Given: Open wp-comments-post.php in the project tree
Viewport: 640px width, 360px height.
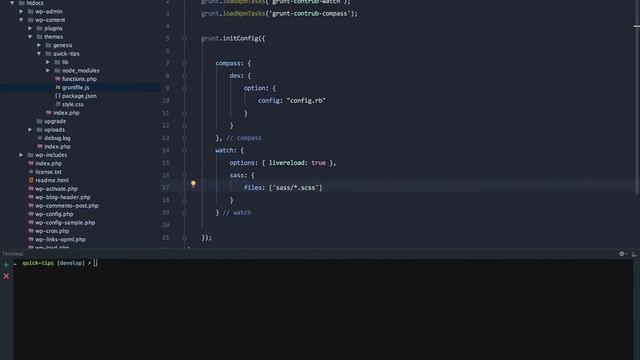Looking at the screenshot, I should pos(67,206).
